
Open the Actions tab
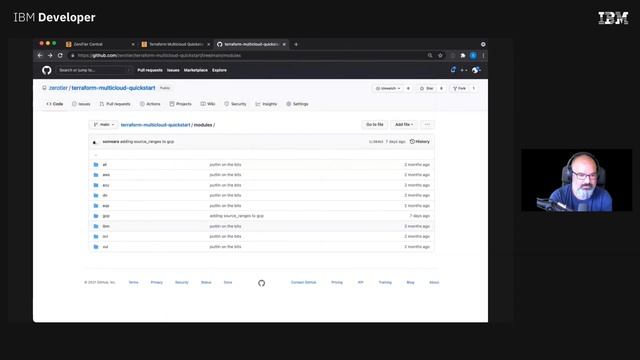[150, 104]
